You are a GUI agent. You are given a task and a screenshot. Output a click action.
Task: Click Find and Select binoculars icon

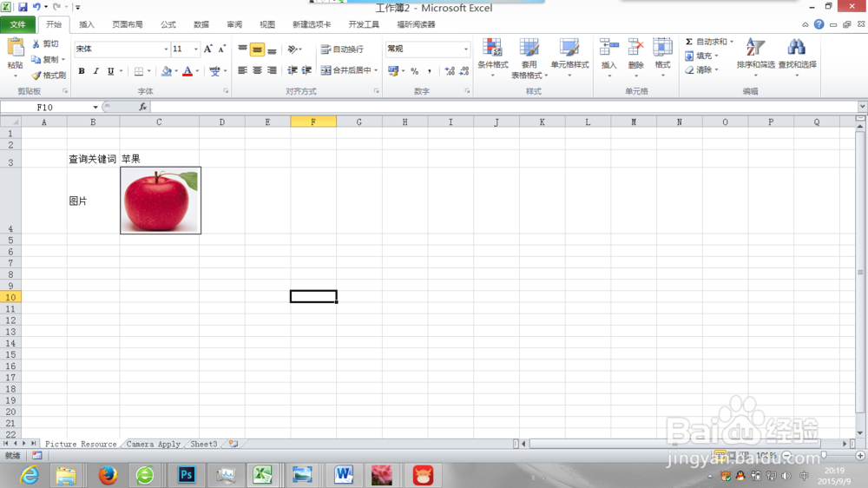(797, 47)
